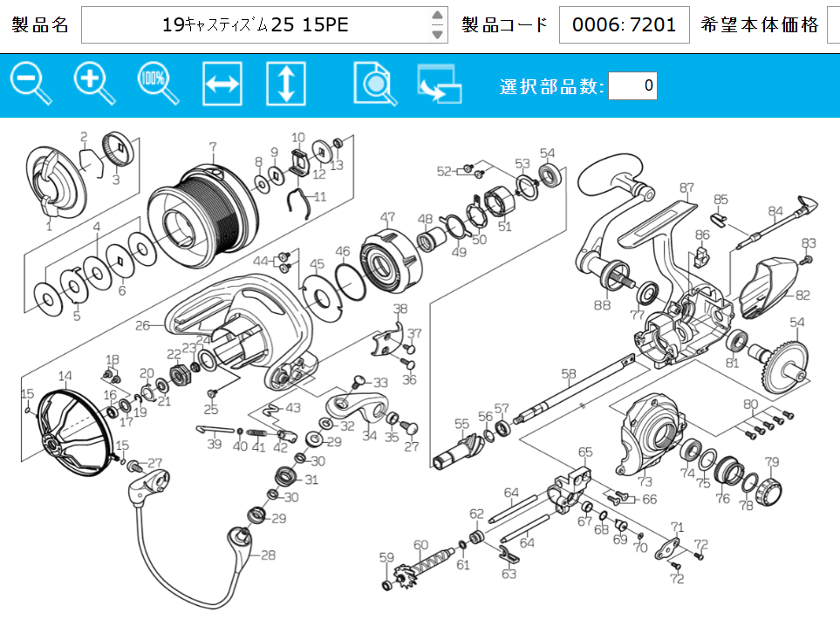Select part number 60 worm shaft label
Screen dimensions: 840x626
point(421,545)
